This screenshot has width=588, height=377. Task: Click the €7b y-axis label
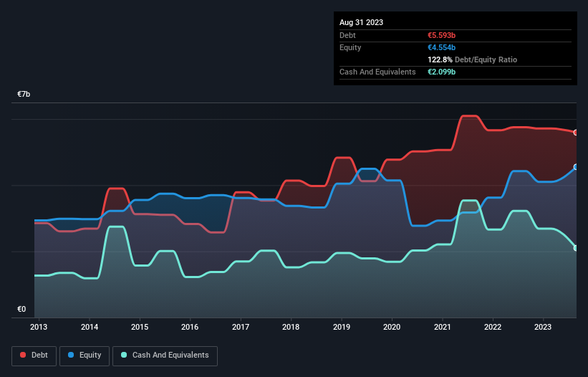tap(24, 94)
